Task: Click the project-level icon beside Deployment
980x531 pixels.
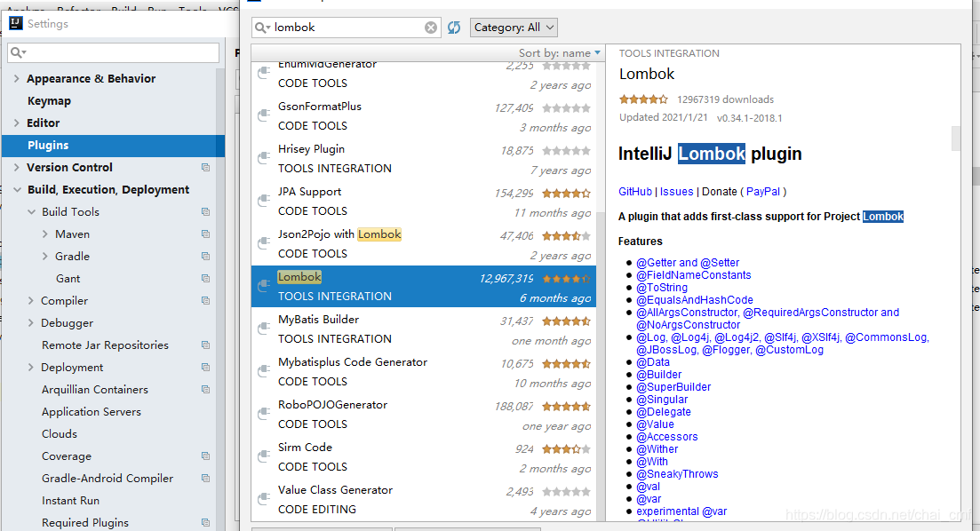Action: pyautogui.click(x=205, y=368)
